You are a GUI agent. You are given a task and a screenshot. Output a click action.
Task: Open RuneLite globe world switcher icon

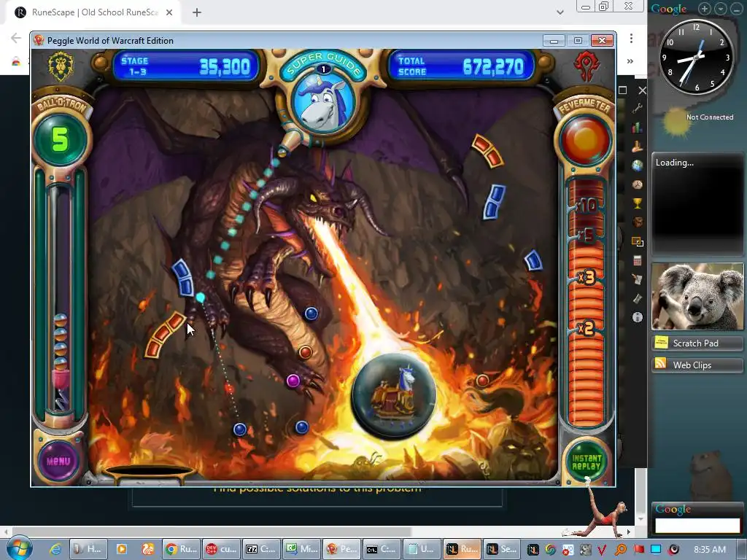click(x=638, y=166)
